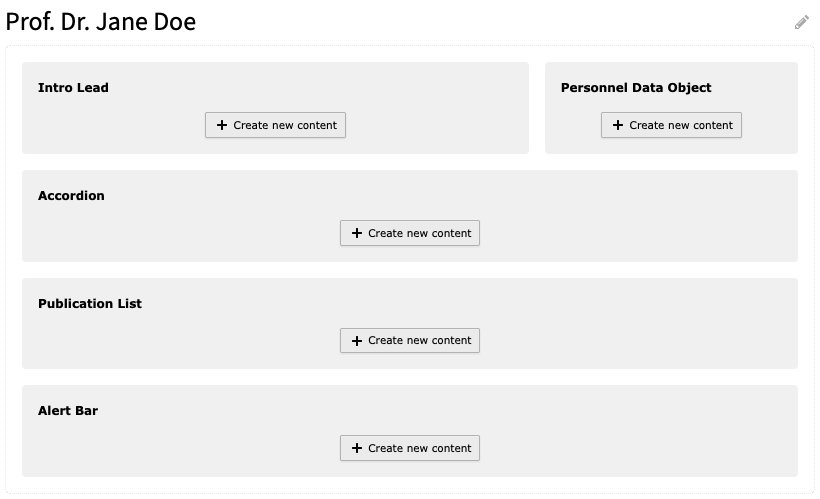Select the Personnel Data Object heading
The width and height of the screenshot is (820, 499).
tap(636, 88)
